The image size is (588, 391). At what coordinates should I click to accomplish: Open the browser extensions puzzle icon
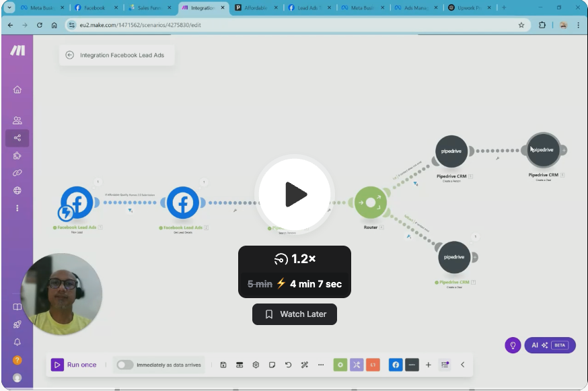click(542, 25)
